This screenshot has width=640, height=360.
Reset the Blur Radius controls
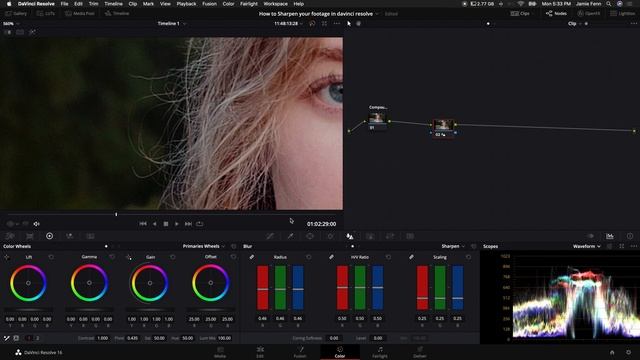click(309, 257)
